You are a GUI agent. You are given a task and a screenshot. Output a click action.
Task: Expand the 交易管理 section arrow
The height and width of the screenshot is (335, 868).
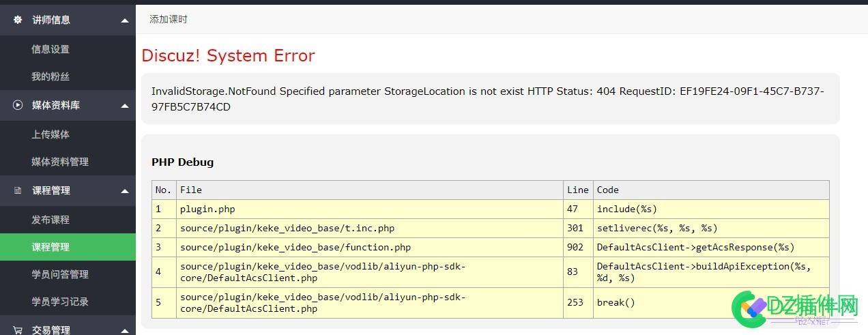click(x=124, y=330)
